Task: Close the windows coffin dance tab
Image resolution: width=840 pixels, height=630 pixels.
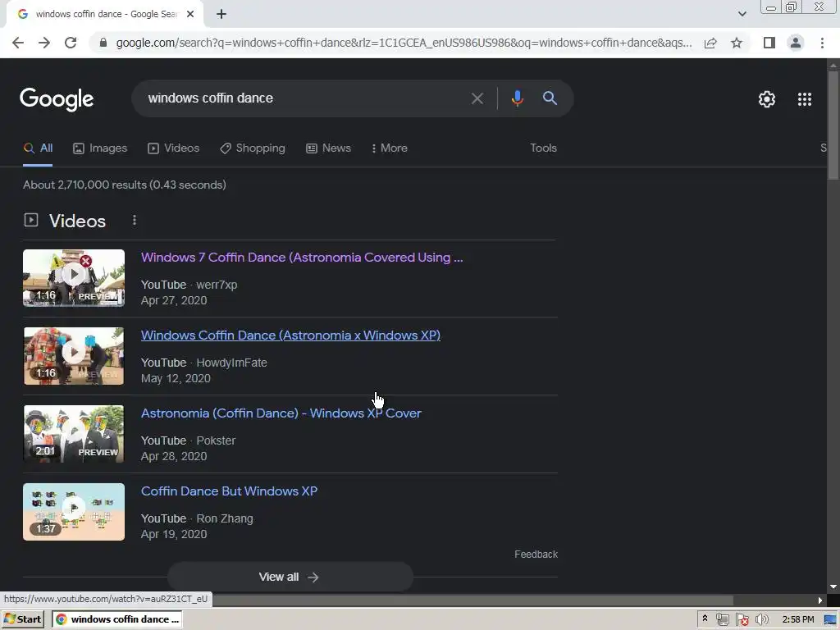Action: pyautogui.click(x=190, y=14)
